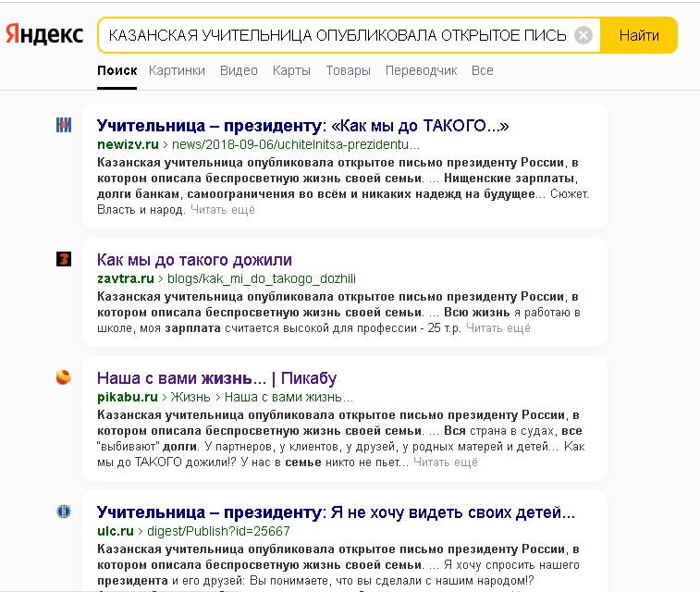Open the newizv.ru domain link

[128, 144]
